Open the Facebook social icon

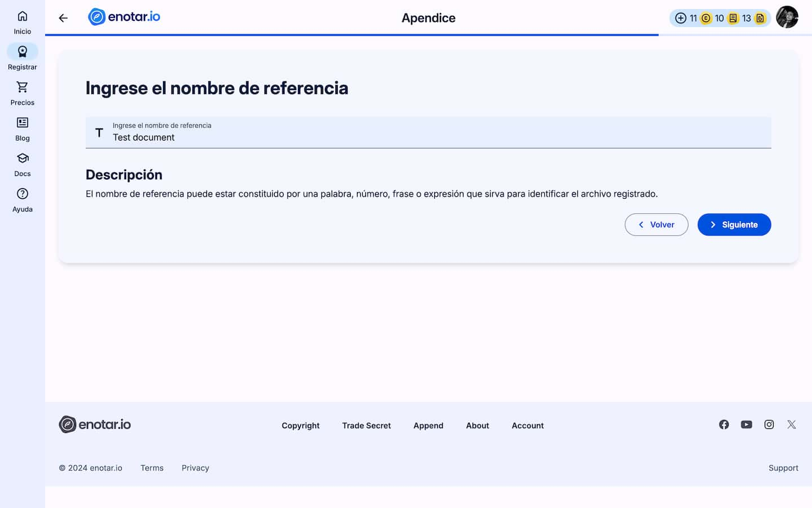tap(724, 424)
